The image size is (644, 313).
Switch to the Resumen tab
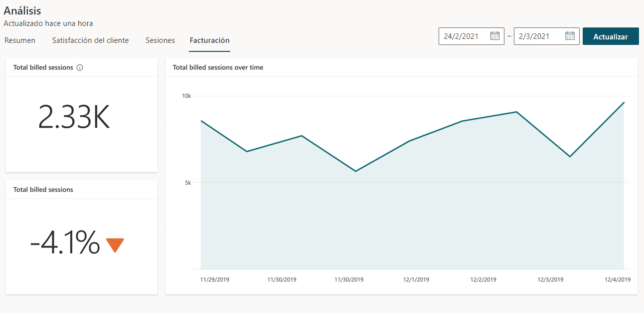coord(20,40)
